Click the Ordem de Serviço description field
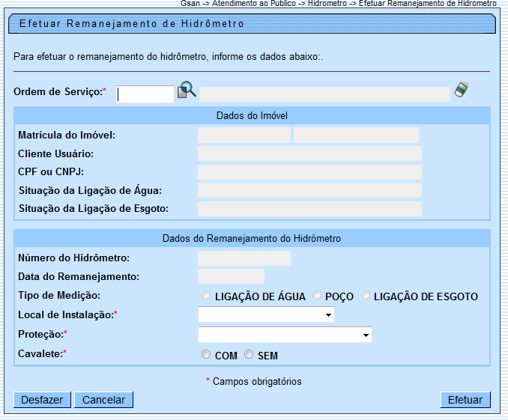This screenshot has height=420, width=508. [x=324, y=94]
